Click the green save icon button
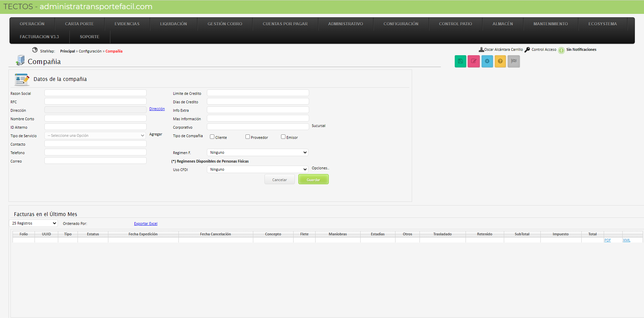 click(x=460, y=61)
